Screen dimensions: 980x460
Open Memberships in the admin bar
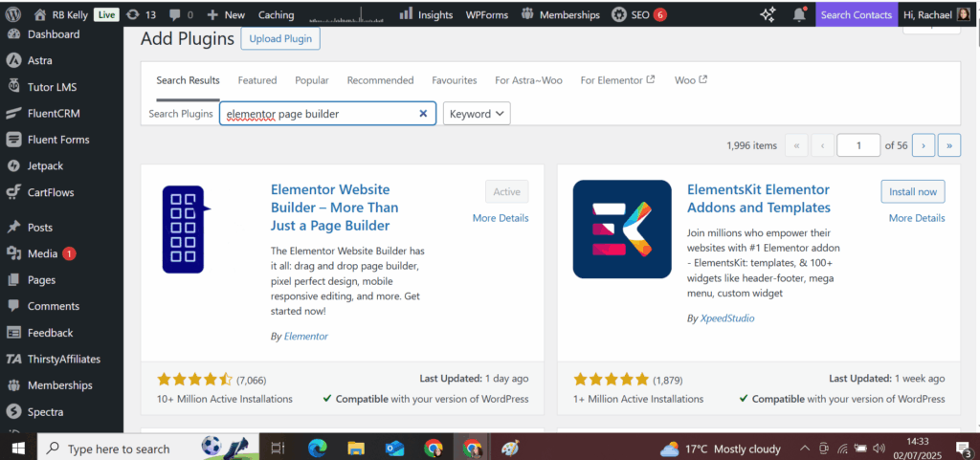(560, 14)
